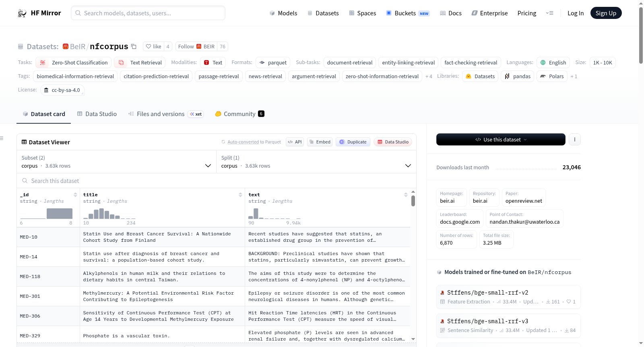Open the Buckets nav item
Screen dimensions: 644x347
point(408,13)
